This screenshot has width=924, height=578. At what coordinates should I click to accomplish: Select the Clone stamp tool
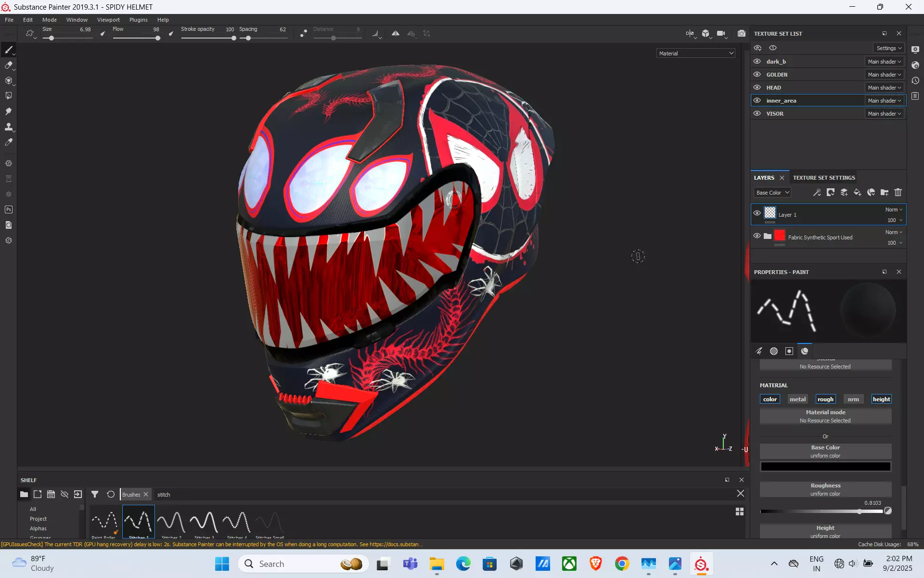click(9, 127)
